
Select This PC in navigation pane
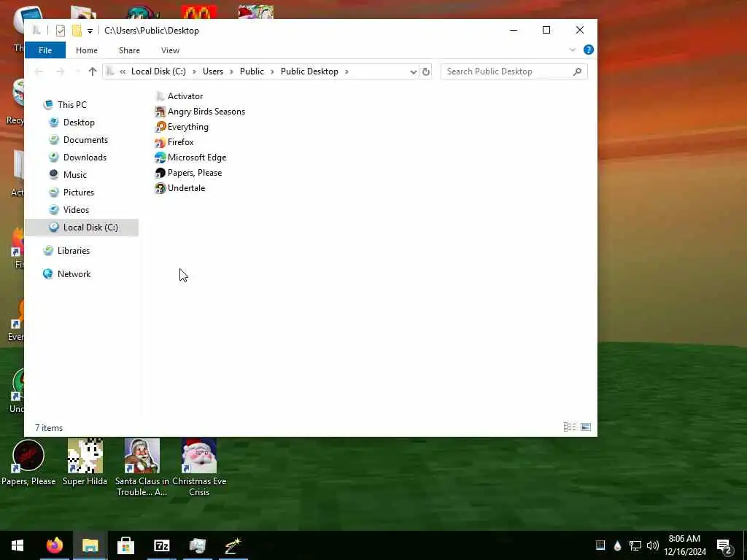72,105
